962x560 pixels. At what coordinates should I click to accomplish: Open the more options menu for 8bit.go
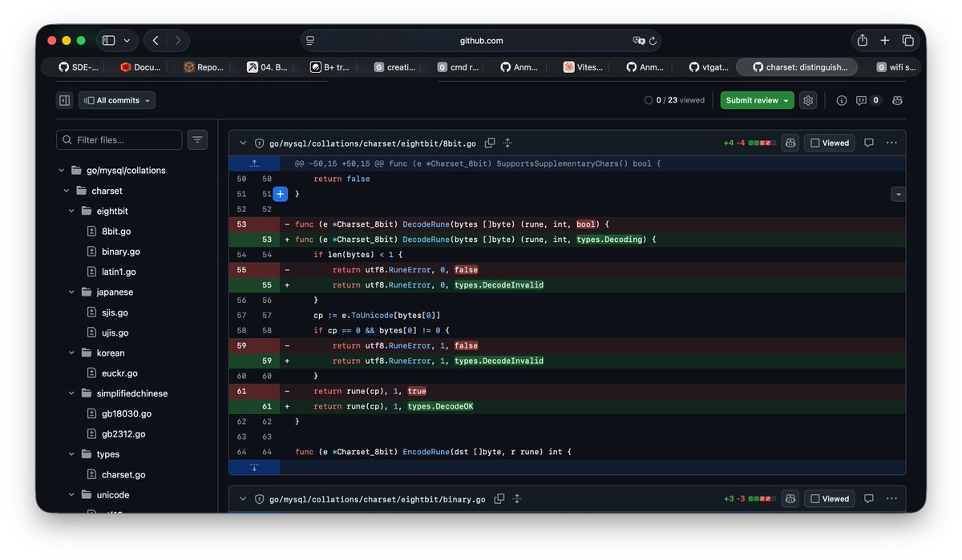pyautogui.click(x=891, y=143)
